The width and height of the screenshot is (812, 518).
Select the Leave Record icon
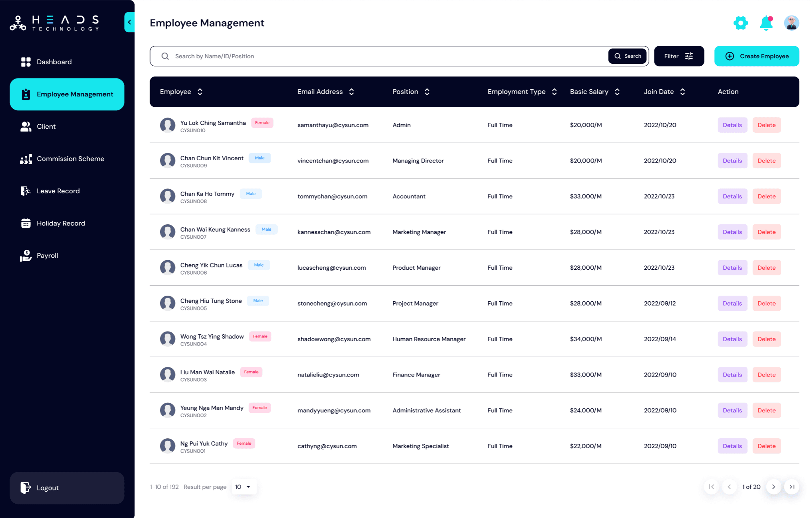(x=25, y=190)
